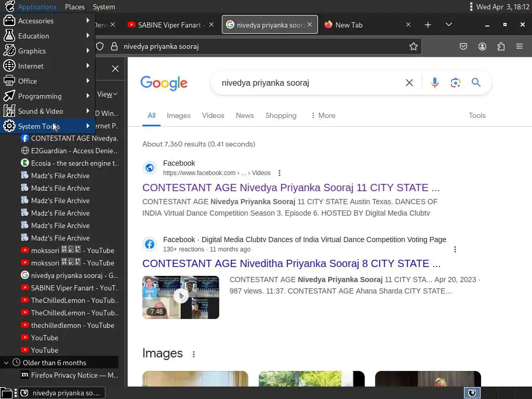Clear the Google search box
This screenshot has height=399, width=532.
point(409,83)
